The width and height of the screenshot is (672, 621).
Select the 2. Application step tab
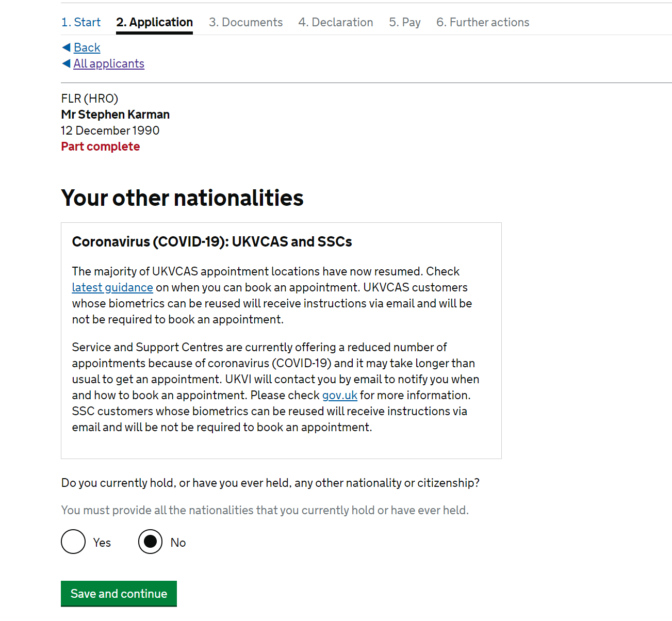pyautogui.click(x=154, y=22)
